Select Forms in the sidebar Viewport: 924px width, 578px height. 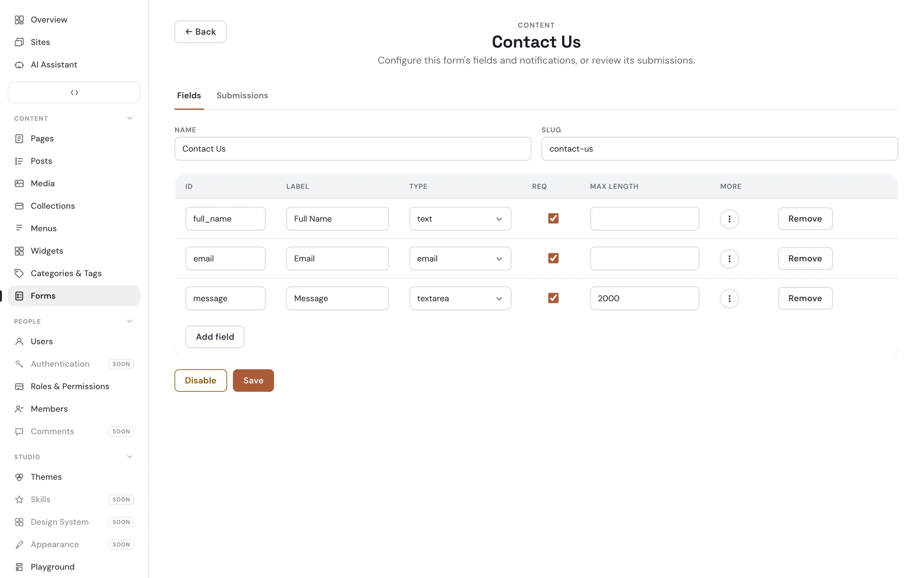[74, 296]
